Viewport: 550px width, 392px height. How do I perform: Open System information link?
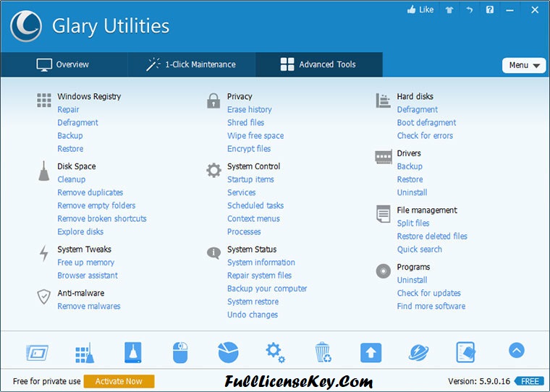tap(261, 263)
